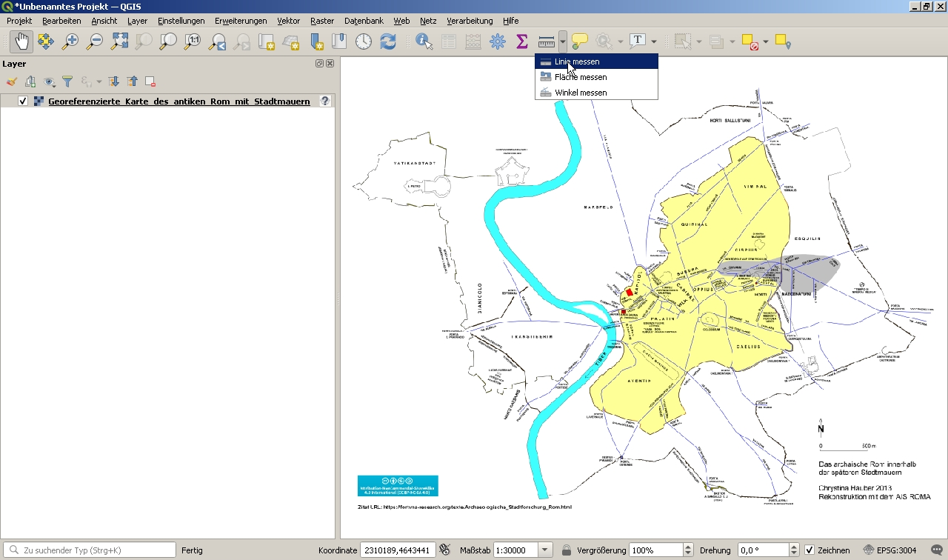Select 'Fläche messen' menu entry
Viewport: 948px width, 560px height.
[596, 77]
